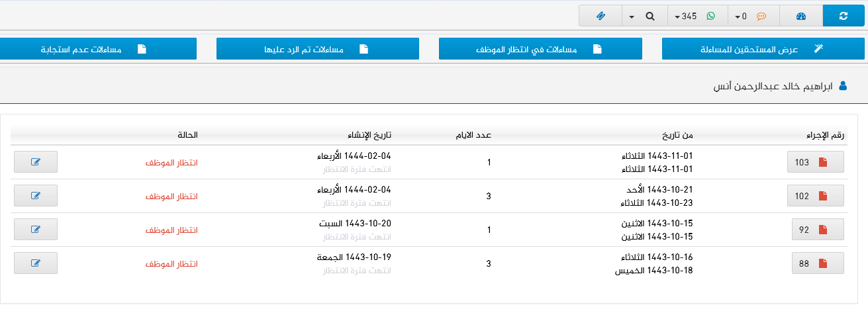868x311 pixels.
Task: Open the document for procedure number 88
Action: [x=818, y=263]
